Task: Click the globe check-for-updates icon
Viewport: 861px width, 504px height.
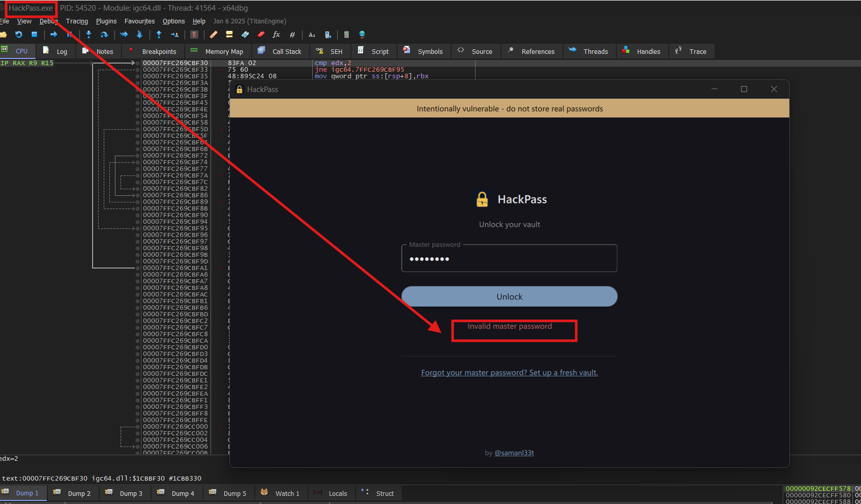Action: pos(362,35)
